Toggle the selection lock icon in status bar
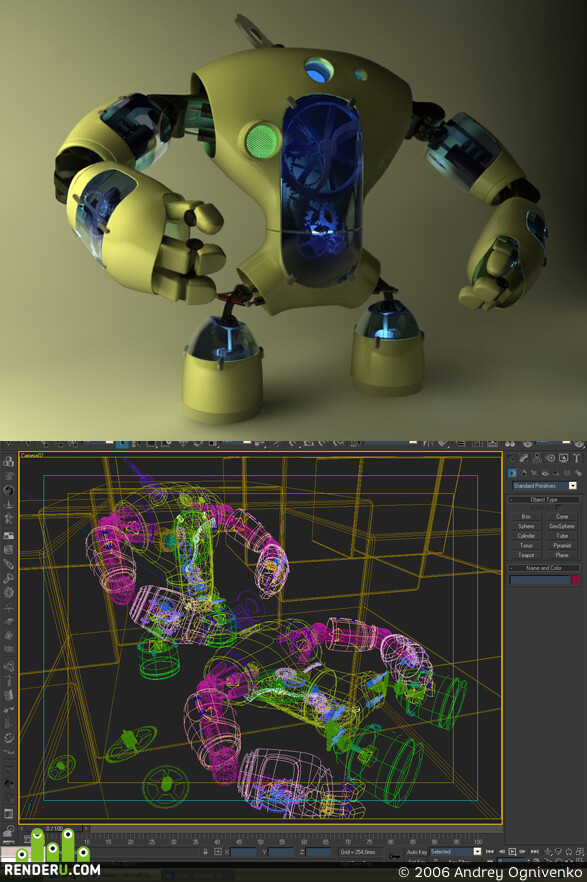The image size is (587, 882). point(205,852)
